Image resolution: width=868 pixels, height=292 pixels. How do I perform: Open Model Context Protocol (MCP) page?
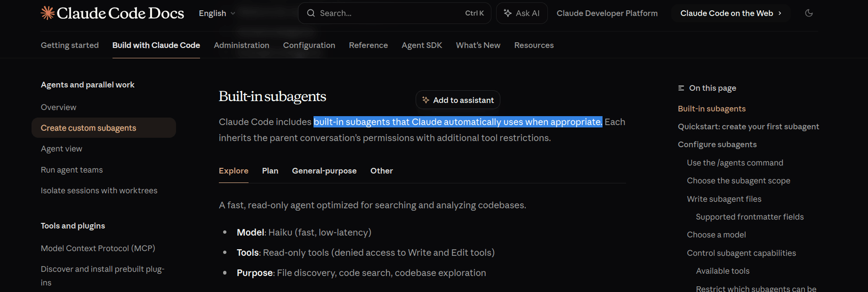pos(98,248)
